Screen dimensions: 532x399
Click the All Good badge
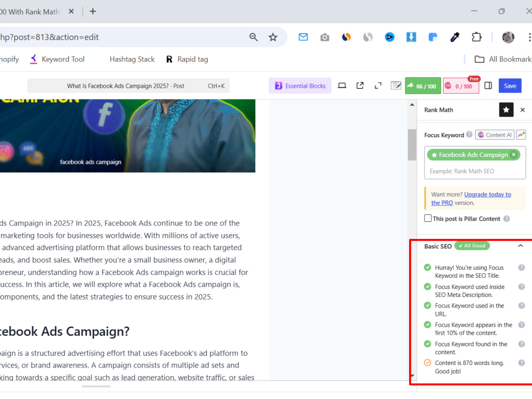click(x=471, y=246)
